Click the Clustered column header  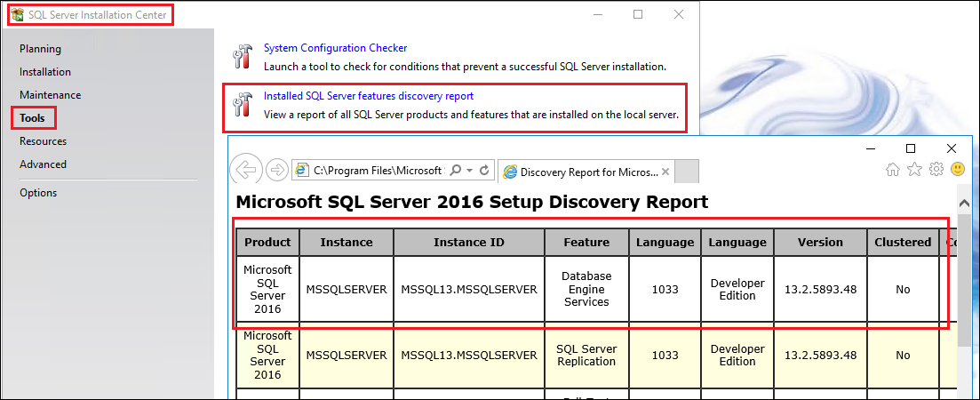pyautogui.click(x=903, y=242)
